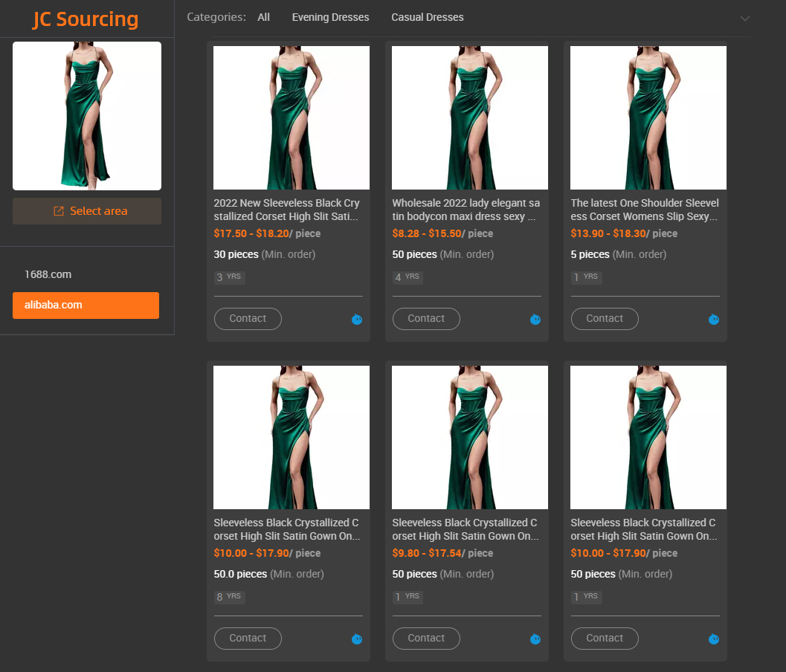The image size is (786, 672).
Task: Click the 3 YRS supplier badge
Action: pos(229,277)
